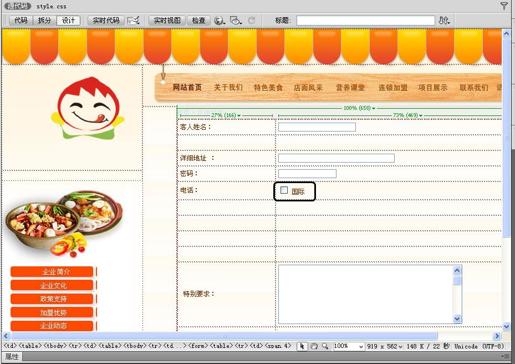Open the 100% zoom level dropdown
Viewport: 515px width, 364px height.
click(x=348, y=346)
